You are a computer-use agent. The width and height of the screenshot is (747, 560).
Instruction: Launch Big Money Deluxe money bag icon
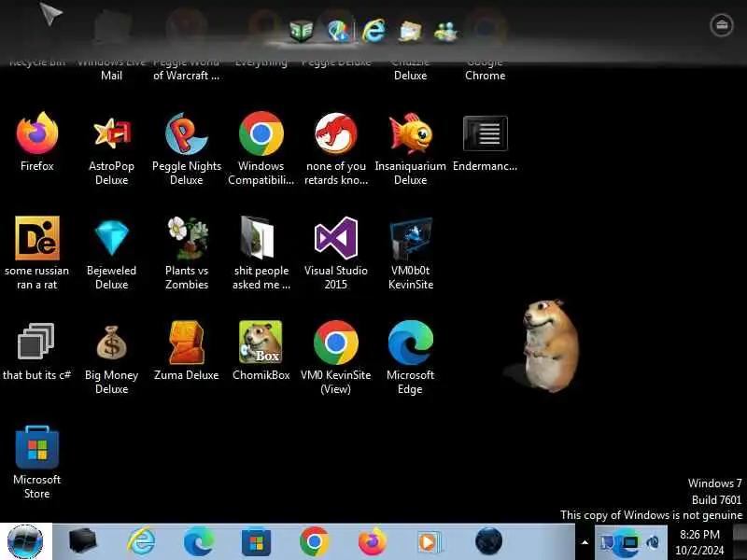click(111, 358)
